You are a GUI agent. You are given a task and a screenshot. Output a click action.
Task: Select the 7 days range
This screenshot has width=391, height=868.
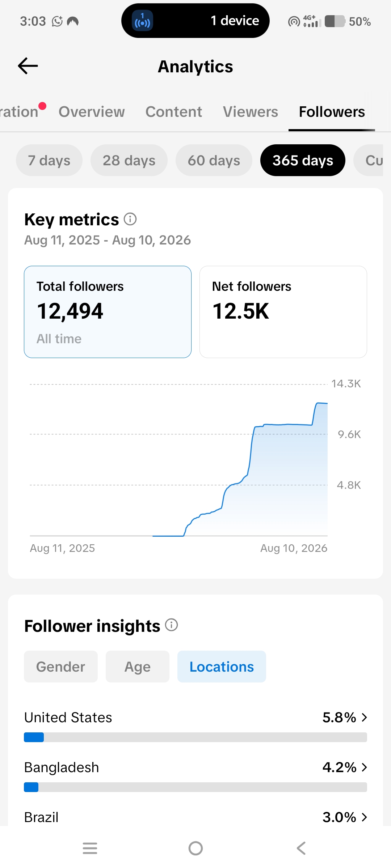[x=49, y=160]
